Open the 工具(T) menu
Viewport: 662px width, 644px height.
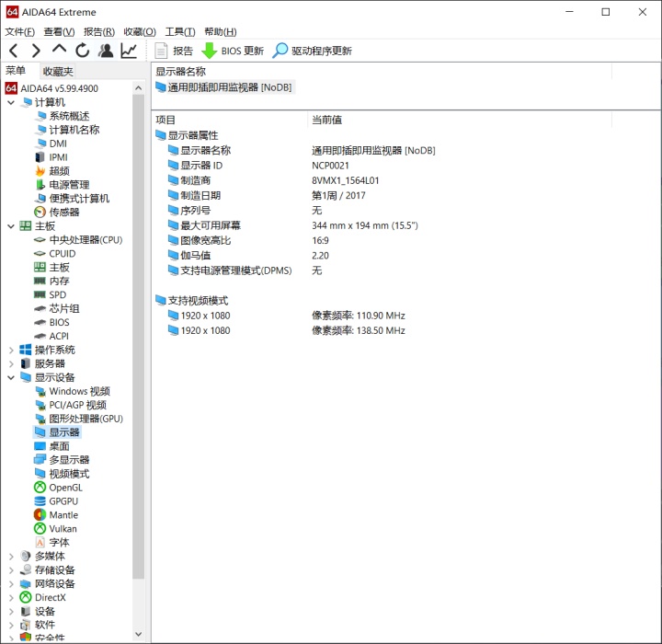coord(180,31)
